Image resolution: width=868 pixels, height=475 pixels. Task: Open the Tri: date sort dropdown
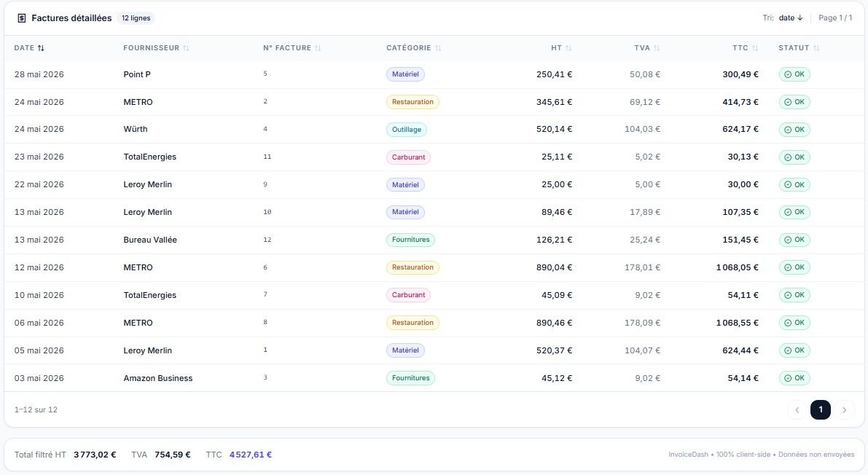pos(791,17)
